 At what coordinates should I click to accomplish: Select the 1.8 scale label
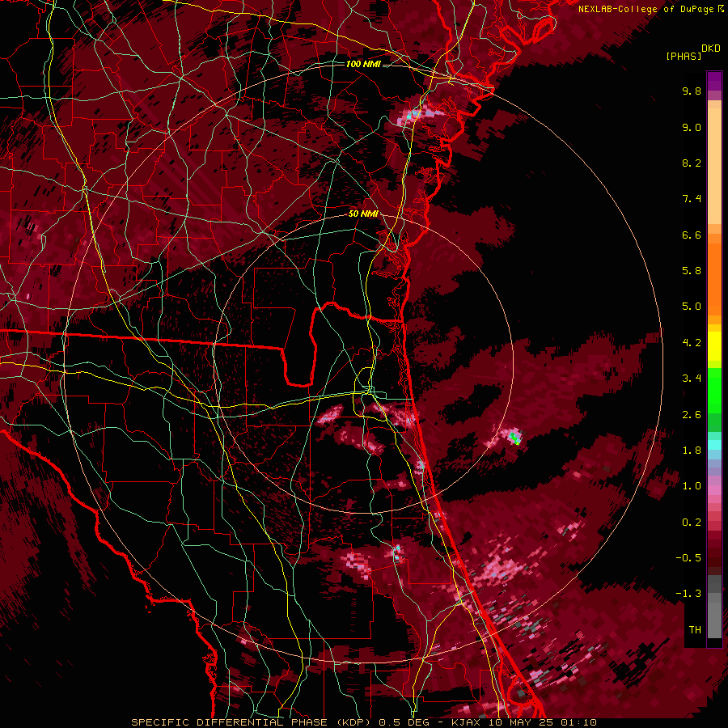(692, 451)
